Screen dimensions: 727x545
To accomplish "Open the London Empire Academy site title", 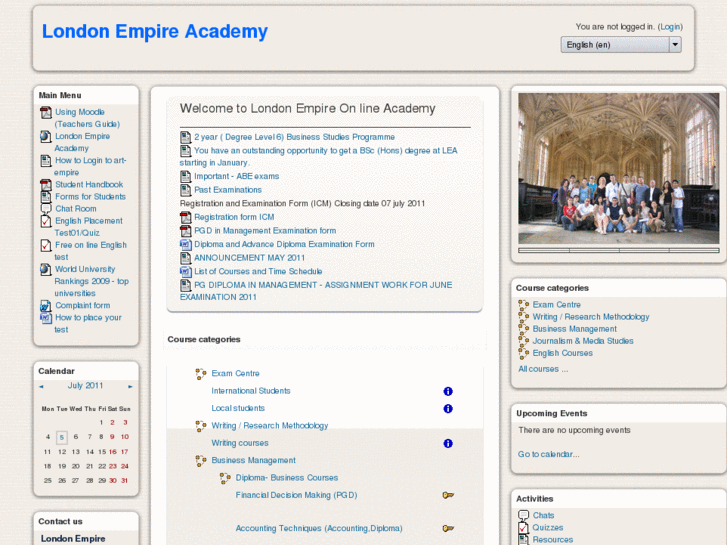I will [x=155, y=32].
